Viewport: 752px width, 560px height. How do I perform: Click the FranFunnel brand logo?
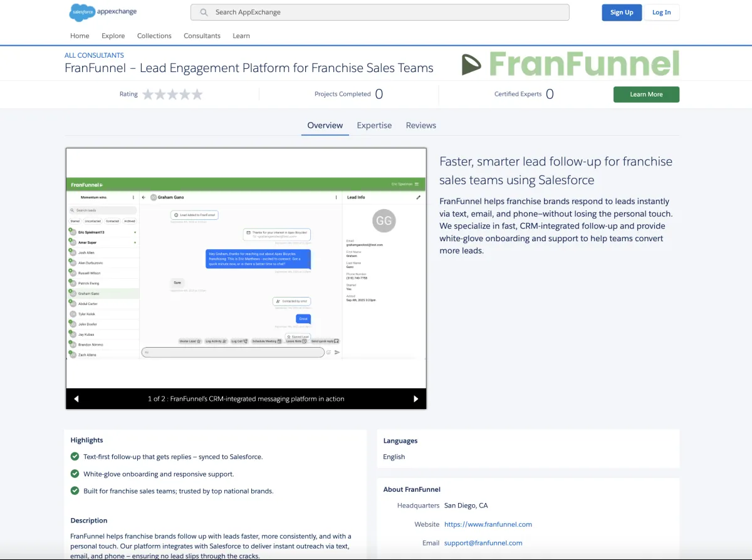pyautogui.click(x=570, y=63)
